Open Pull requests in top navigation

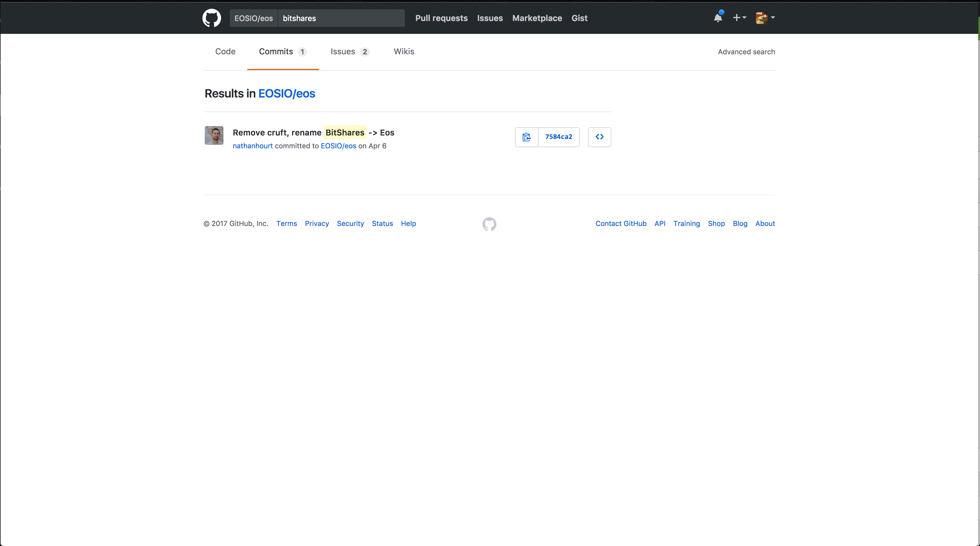point(441,18)
